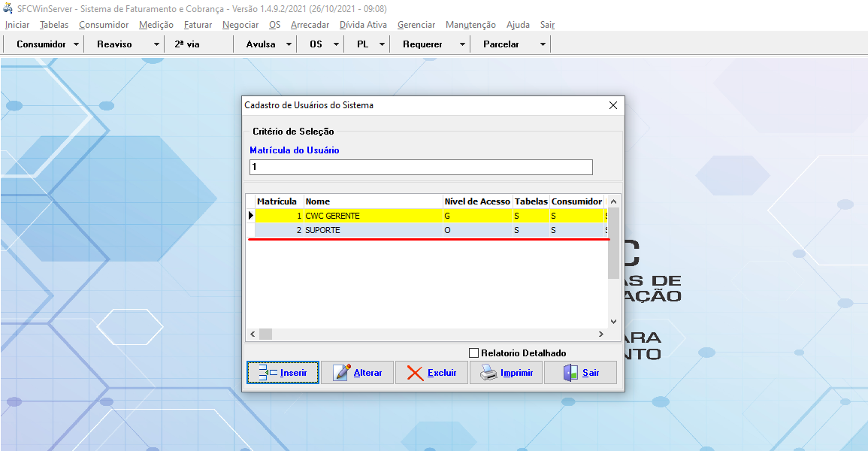Click the Matrícula do Usuário input field
This screenshot has width=868, height=451.
[x=421, y=167]
